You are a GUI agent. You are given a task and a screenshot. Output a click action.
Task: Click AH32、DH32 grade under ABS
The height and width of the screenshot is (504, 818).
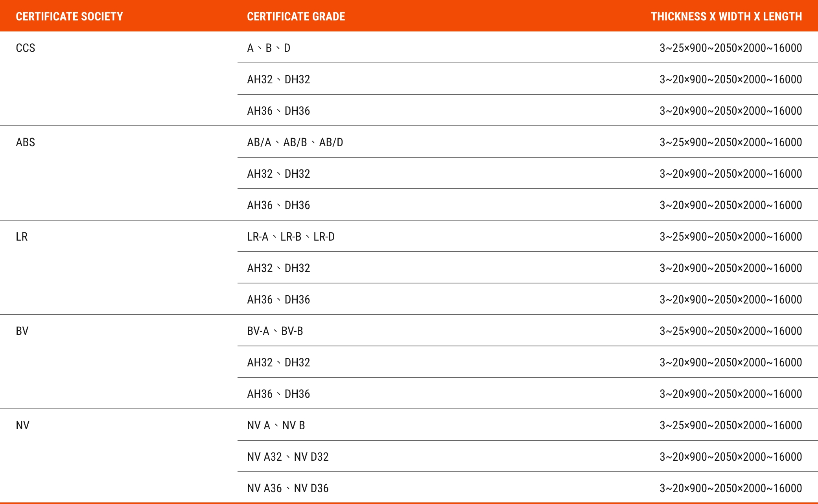[278, 174]
